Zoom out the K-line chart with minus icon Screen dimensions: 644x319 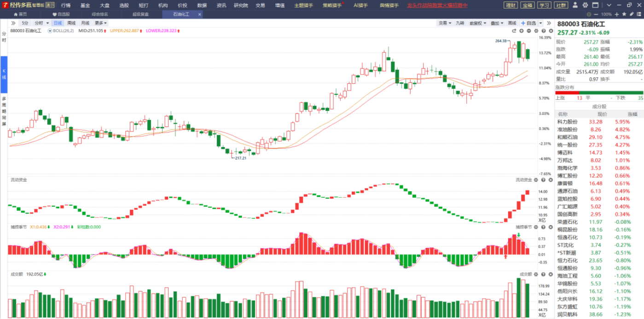point(529,31)
